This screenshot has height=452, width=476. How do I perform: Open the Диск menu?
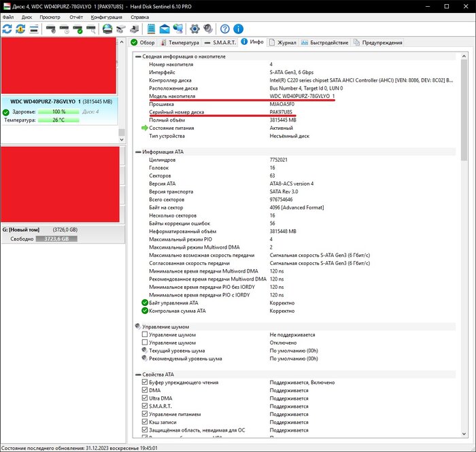pyautogui.click(x=27, y=17)
